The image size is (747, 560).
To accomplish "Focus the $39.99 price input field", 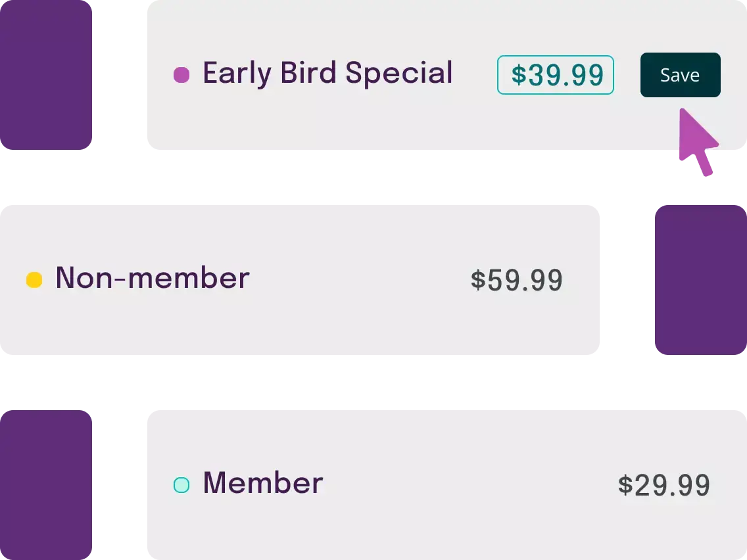I will click(556, 75).
